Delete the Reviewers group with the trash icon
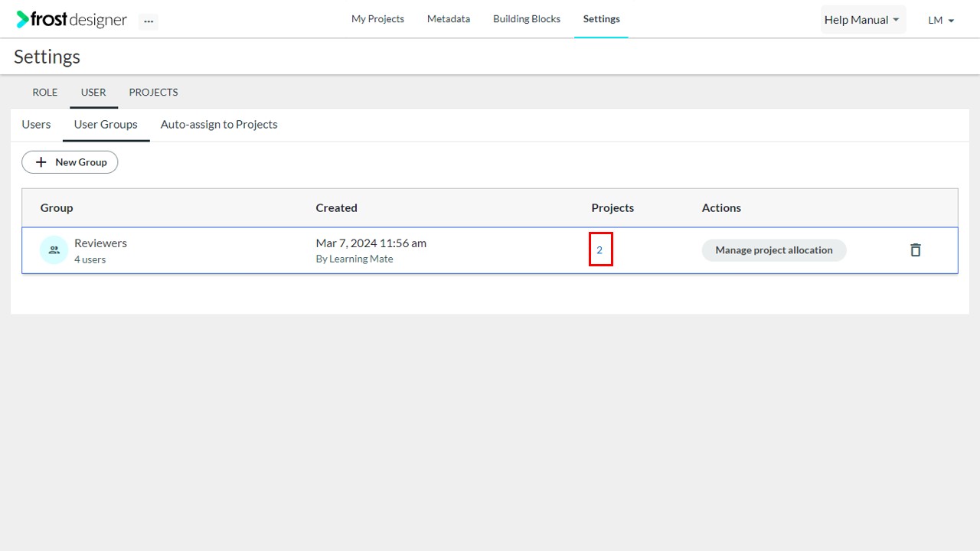Viewport: 980px width, 551px height. 915,250
